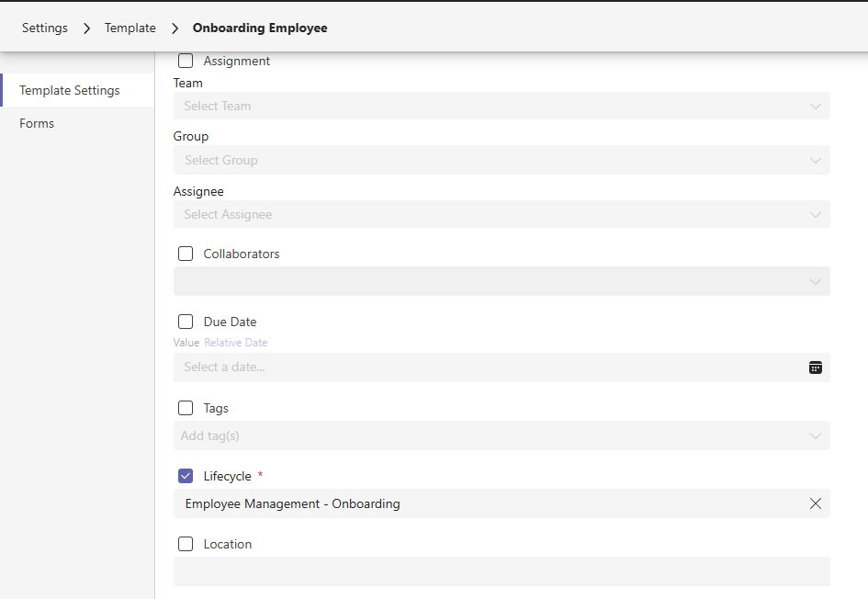Select Template Settings in sidebar
The image size is (868, 599).
click(70, 90)
